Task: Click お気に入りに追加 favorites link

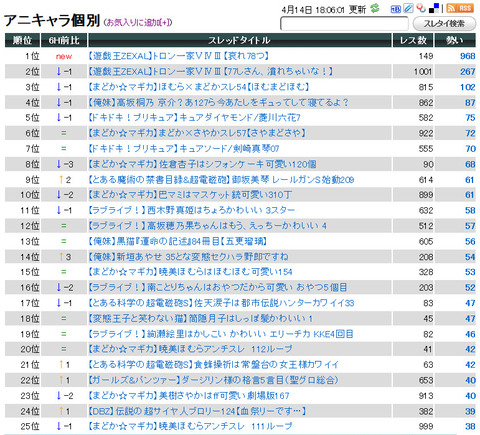Action: (138, 22)
